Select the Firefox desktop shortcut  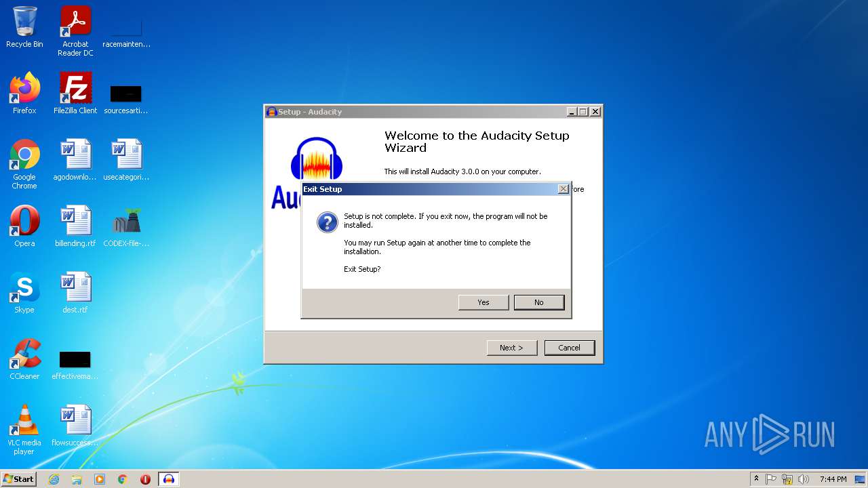(24, 94)
